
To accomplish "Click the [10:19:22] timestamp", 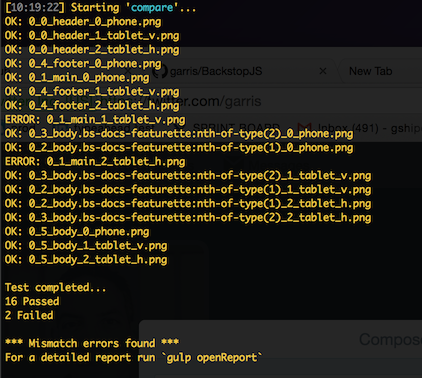I will tap(34, 7).
